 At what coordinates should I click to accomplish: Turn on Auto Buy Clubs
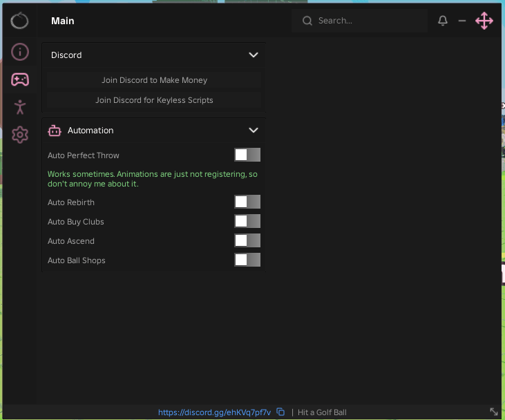[247, 221]
